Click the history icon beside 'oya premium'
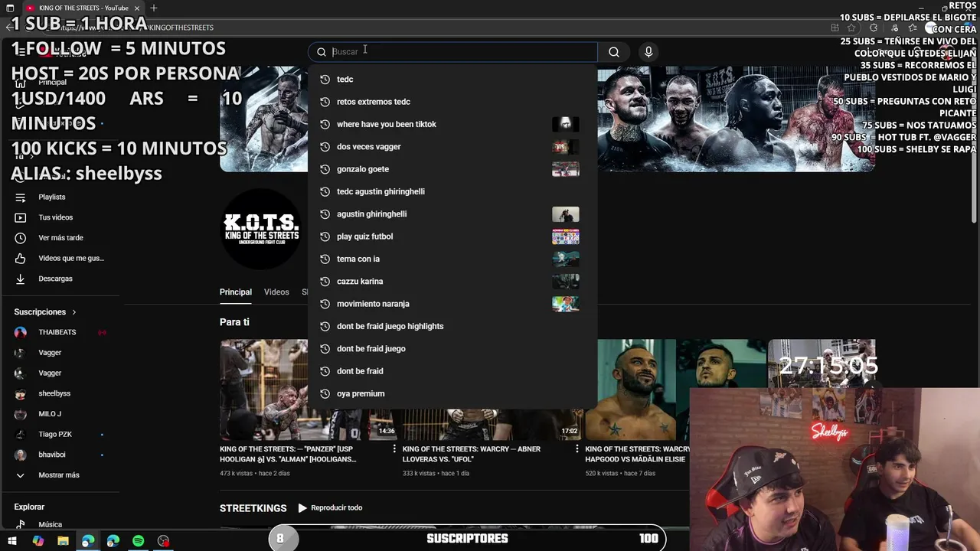 point(325,393)
